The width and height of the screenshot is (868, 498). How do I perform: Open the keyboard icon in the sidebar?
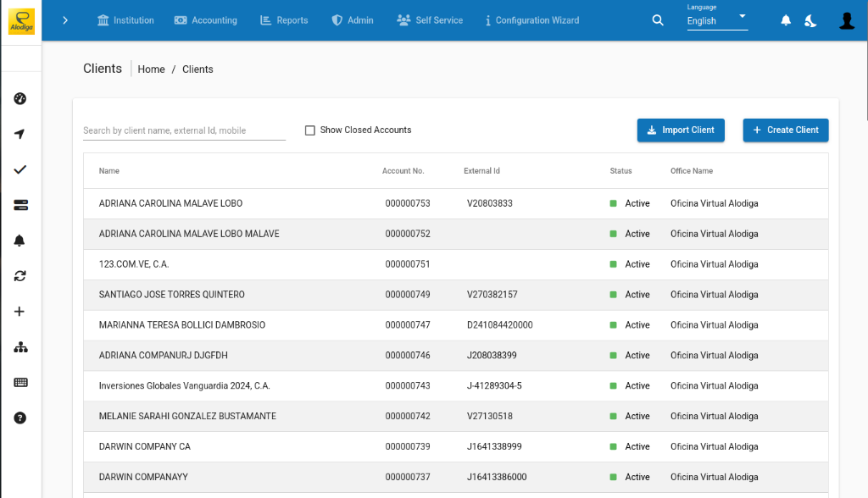[x=19, y=382]
